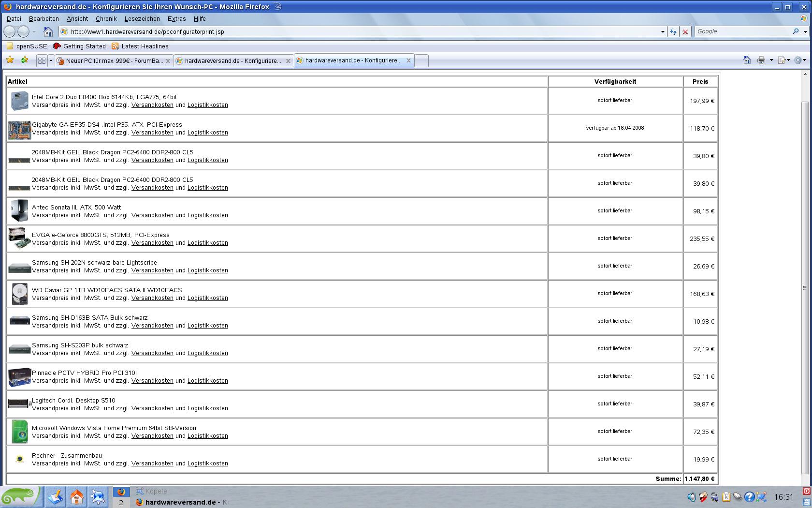Click the empty new tab button

[x=421, y=61]
